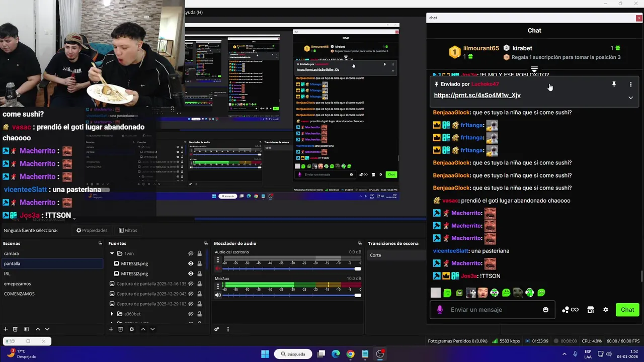644x362 pixels.
Task: Show hidden icons in the system tray
Action: click(x=564, y=354)
